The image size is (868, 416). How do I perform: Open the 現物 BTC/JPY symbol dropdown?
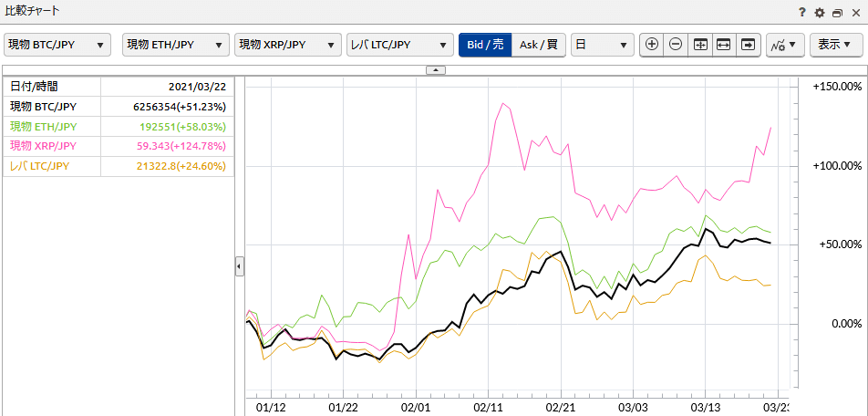tap(57, 45)
